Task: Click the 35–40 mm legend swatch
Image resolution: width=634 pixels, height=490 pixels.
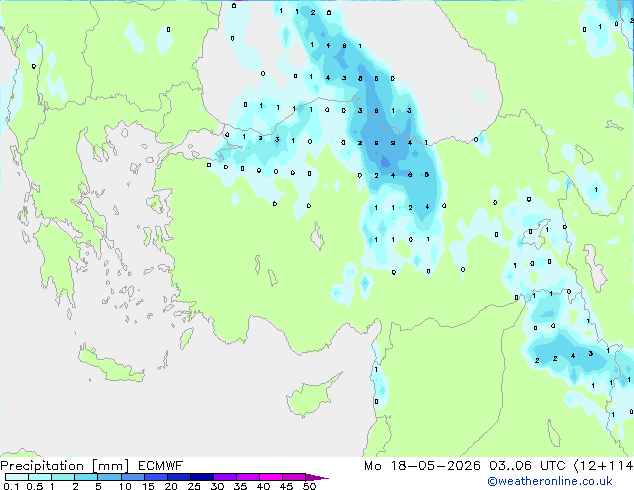Action: click(x=248, y=477)
